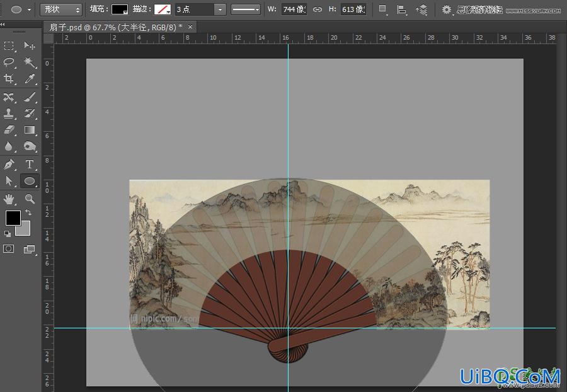The width and height of the screenshot is (567, 392).
Task: Toggle link between width and height
Action: tap(318, 9)
